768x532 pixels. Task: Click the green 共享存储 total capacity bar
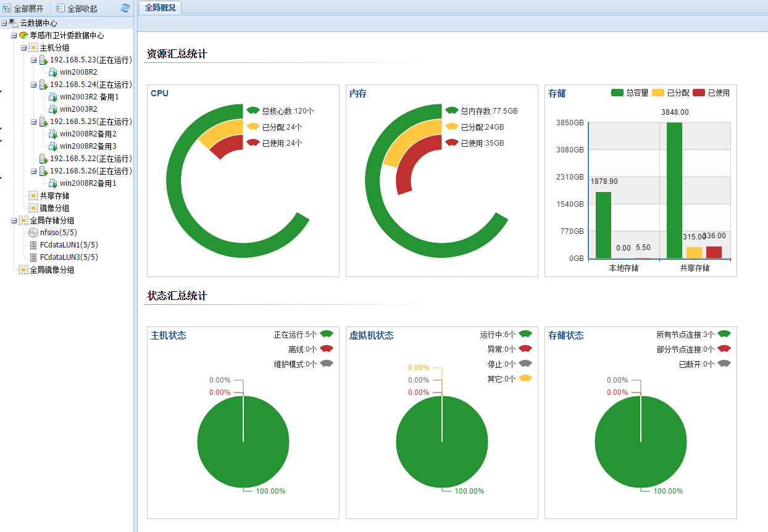point(674,190)
